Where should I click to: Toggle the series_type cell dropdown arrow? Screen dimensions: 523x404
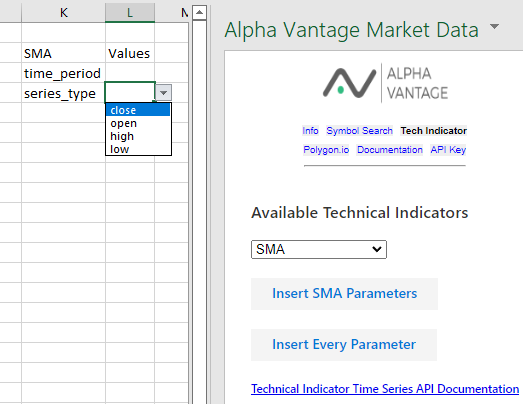point(163,93)
